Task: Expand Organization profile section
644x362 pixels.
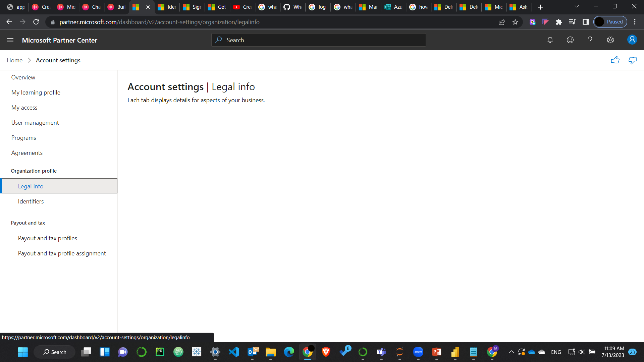Action: (x=34, y=171)
